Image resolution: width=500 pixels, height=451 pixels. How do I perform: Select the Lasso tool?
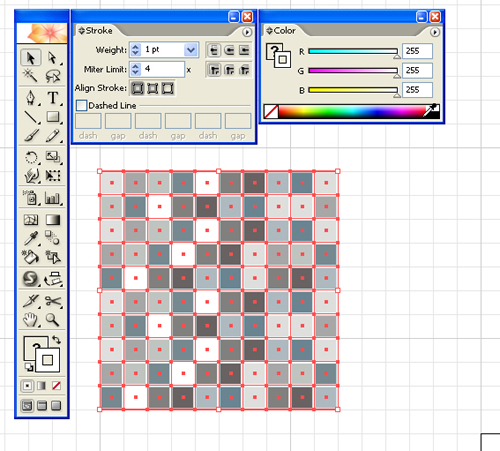pos(52,75)
